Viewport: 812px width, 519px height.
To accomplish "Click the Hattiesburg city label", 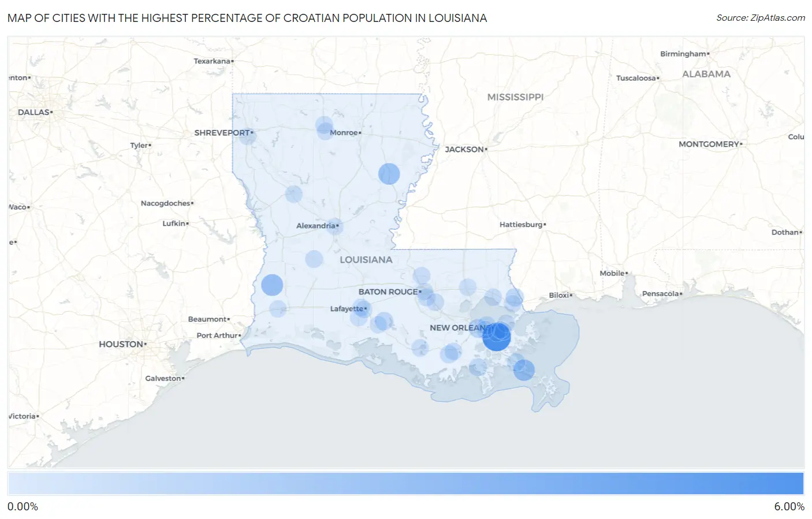I will 521,225.
